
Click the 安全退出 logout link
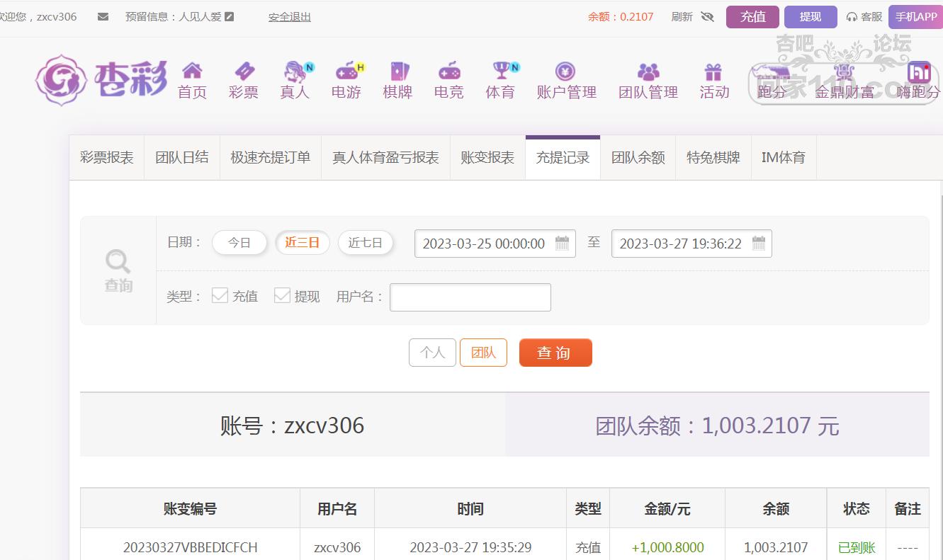289,17
